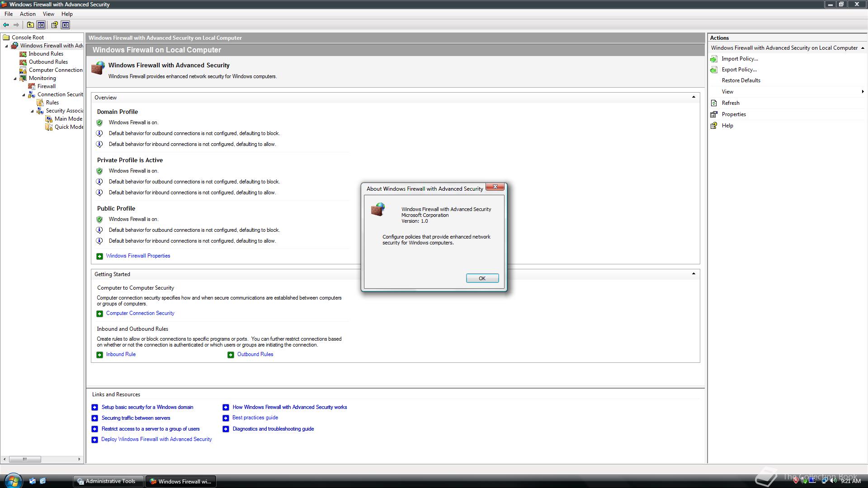Open the View submenu arrow in Actions
Image resolution: width=868 pixels, height=488 pixels.
pos(863,92)
